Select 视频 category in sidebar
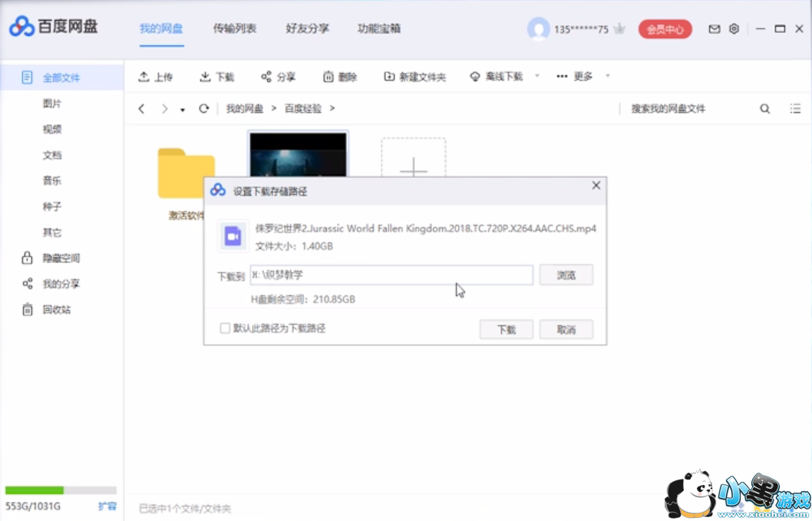The height and width of the screenshot is (521, 812). point(51,129)
